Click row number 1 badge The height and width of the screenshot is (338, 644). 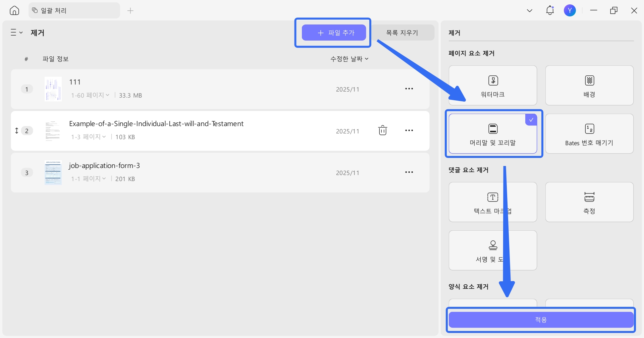pos(27,89)
